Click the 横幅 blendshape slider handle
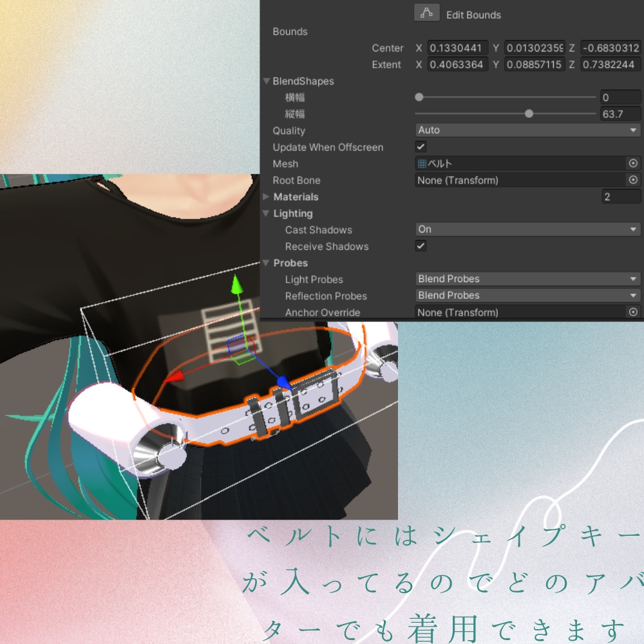This screenshot has width=644, height=644. [x=419, y=97]
